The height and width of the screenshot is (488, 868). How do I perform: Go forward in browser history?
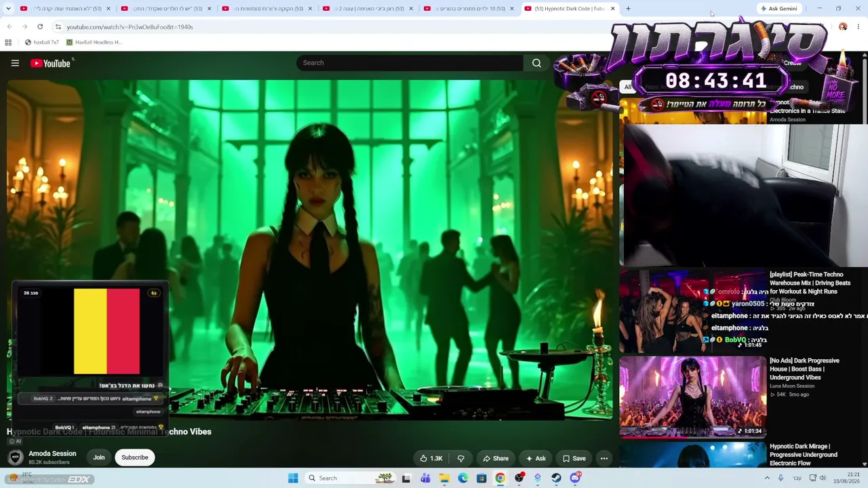point(24,27)
